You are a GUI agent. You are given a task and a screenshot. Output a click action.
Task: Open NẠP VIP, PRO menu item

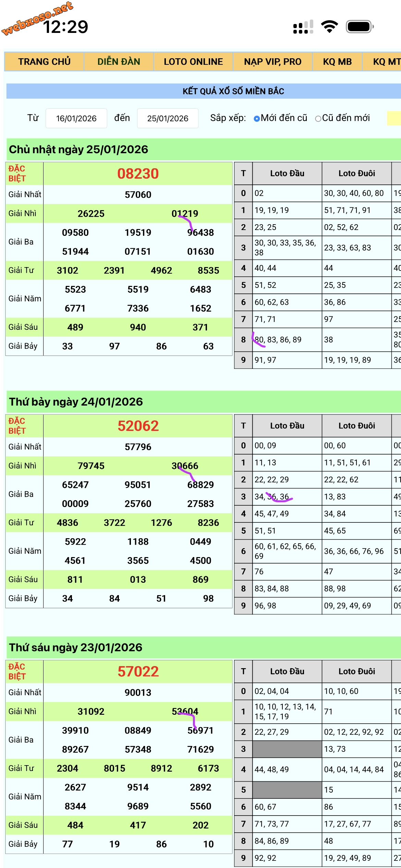(x=272, y=62)
